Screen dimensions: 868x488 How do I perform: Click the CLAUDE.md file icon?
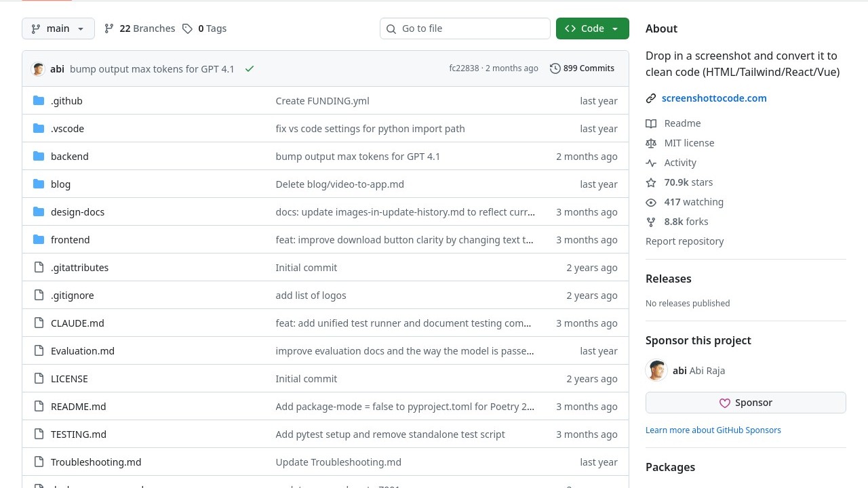click(39, 323)
